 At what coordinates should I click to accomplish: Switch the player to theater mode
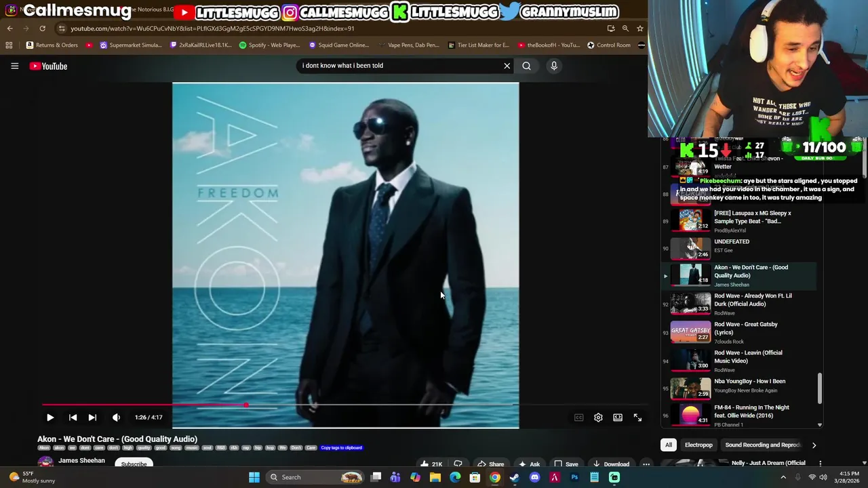pos(618,418)
